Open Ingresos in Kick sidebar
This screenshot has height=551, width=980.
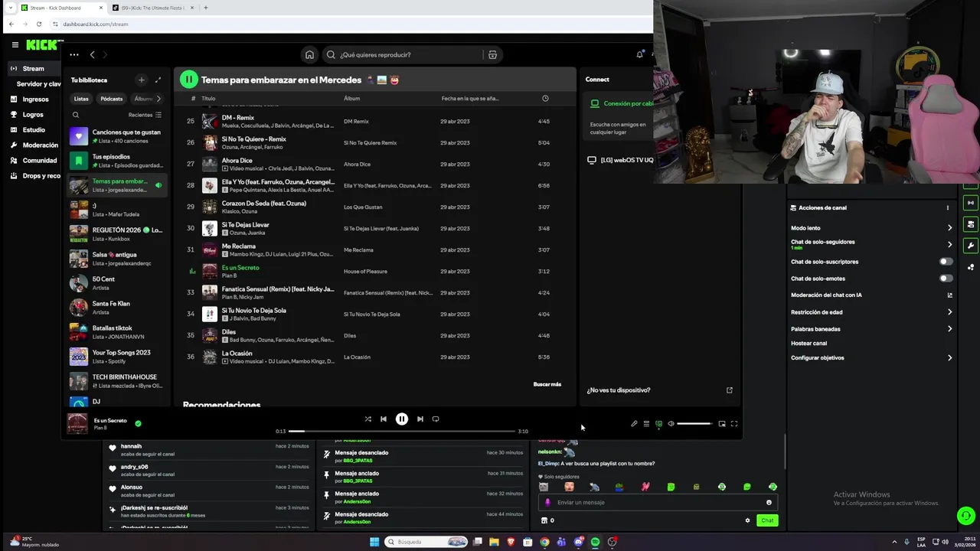[35, 99]
